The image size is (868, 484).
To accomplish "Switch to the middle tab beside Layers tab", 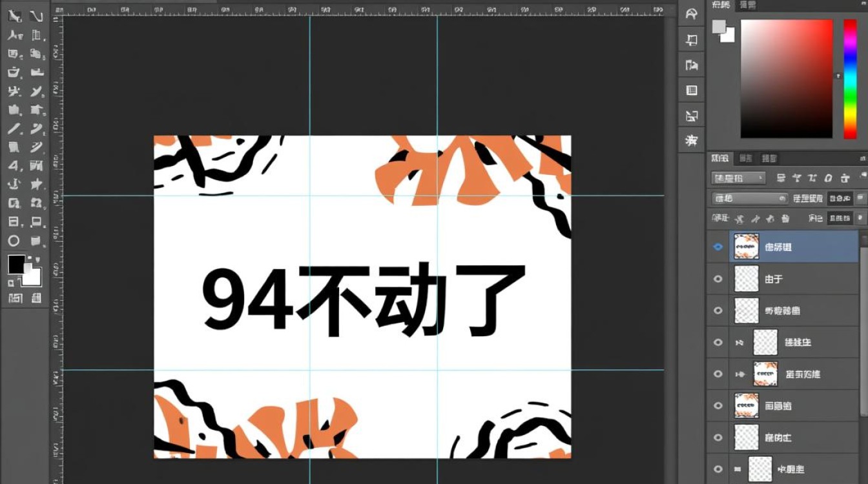I will click(x=745, y=158).
